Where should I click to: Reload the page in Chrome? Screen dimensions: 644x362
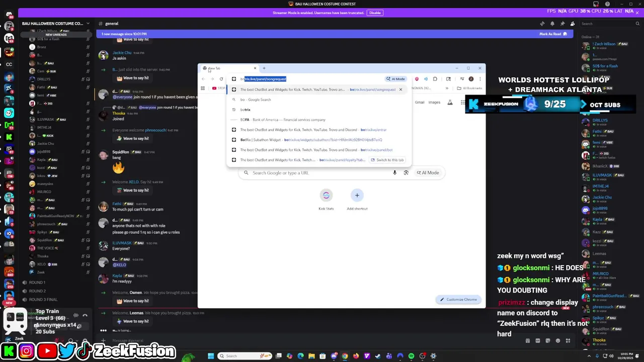point(221,79)
